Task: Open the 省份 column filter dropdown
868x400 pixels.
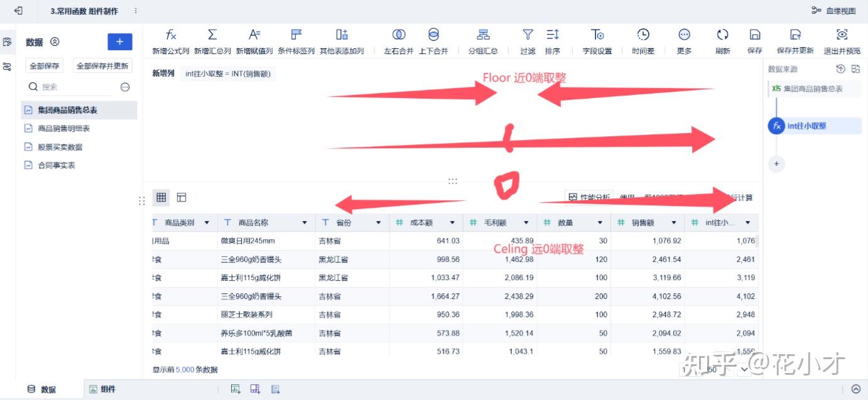Action: [378, 222]
